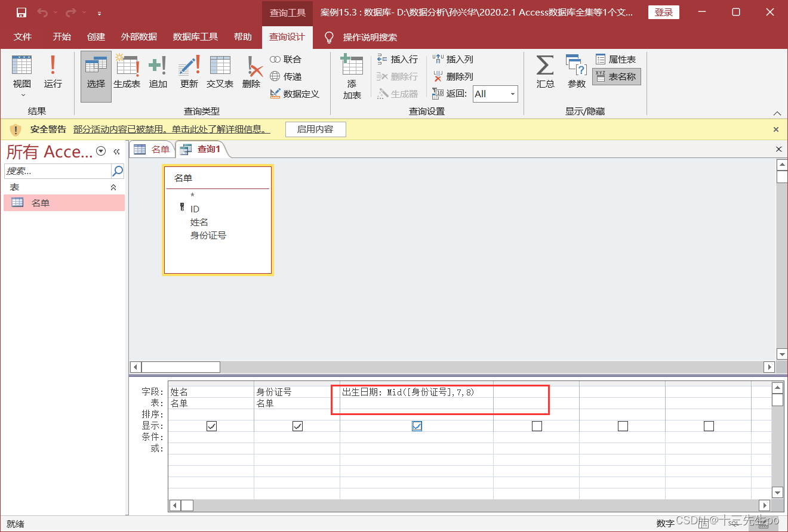Select ID field in 名单 table box

pyautogui.click(x=195, y=209)
